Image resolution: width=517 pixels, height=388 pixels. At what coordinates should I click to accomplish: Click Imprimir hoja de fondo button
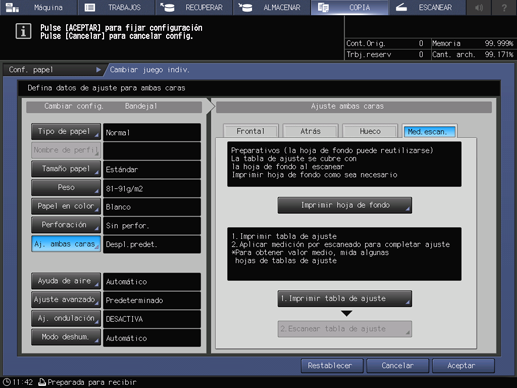[x=345, y=205]
